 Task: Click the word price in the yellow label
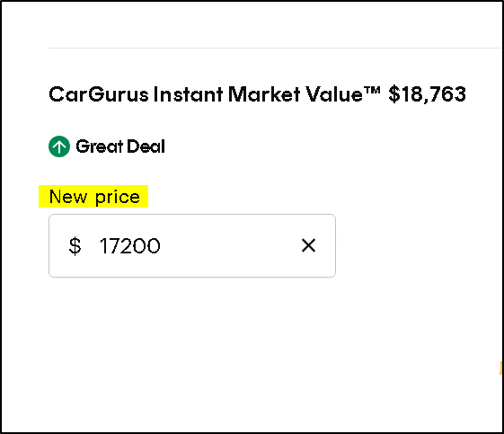[118, 197]
